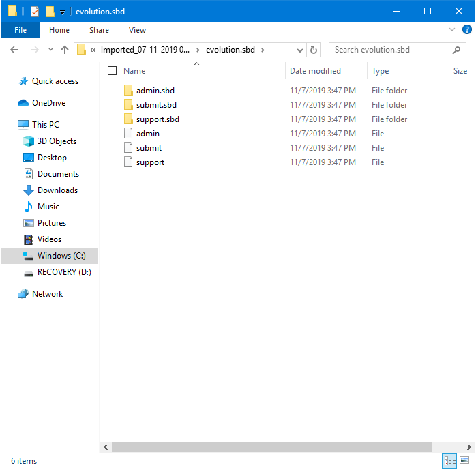Open OneDrive in navigation pane
Viewport: 476px width, 470px height.
tap(49, 103)
